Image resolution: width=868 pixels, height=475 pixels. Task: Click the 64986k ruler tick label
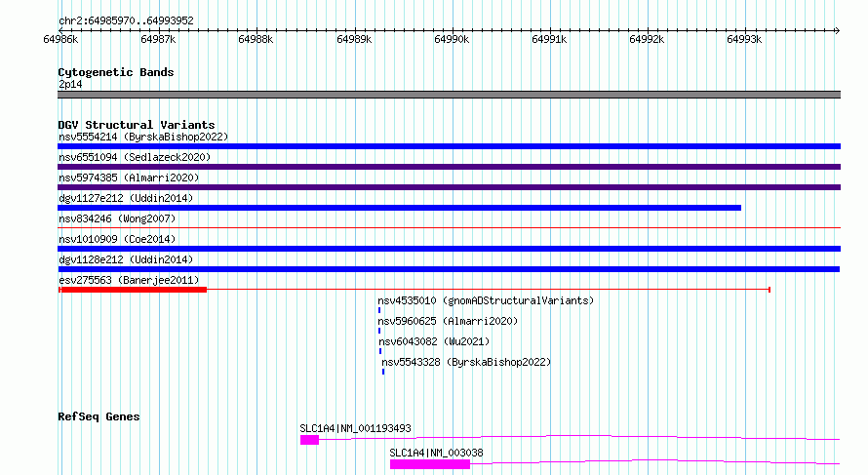coord(60,39)
